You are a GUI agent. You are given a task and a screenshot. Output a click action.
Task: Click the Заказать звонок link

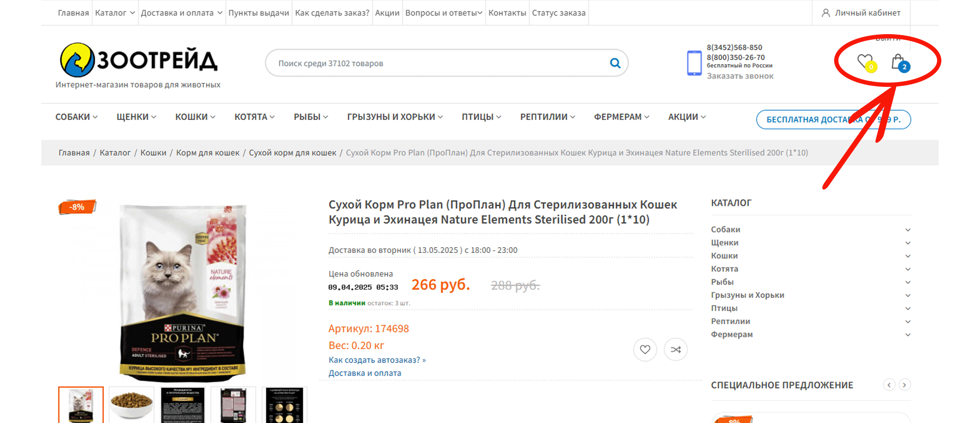point(740,76)
